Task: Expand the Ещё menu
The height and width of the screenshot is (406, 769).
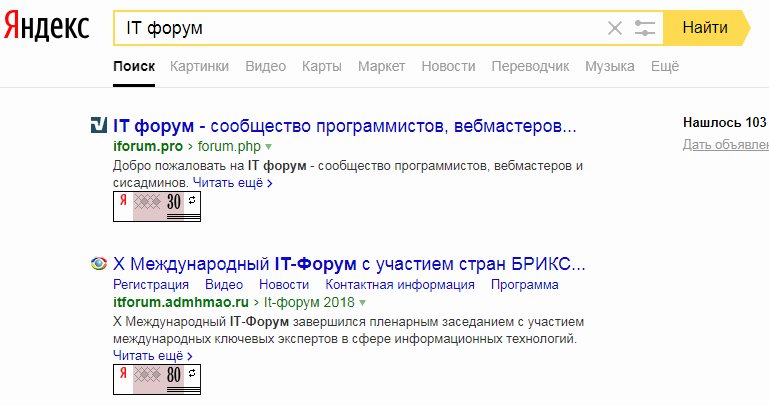Action: (665, 66)
